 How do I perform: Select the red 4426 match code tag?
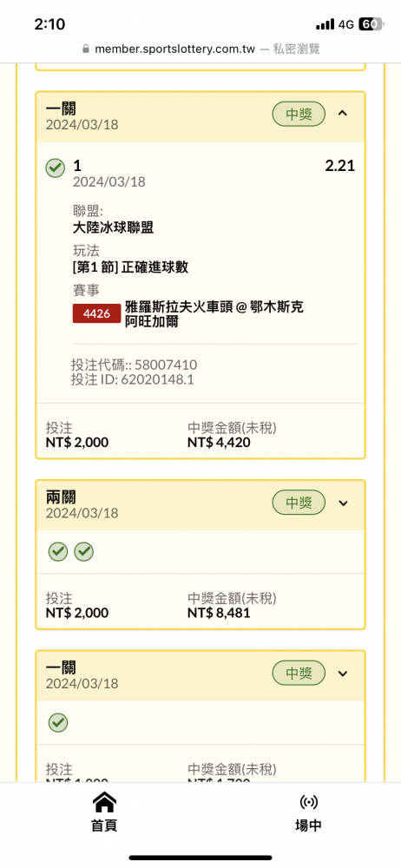(96, 313)
